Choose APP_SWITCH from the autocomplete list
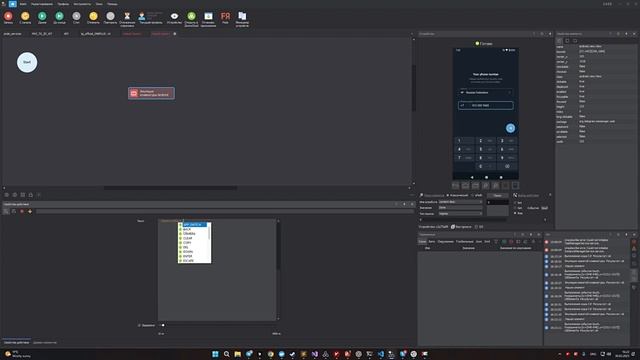Screen dimensions: 640x360 pyautogui.click(x=195, y=225)
